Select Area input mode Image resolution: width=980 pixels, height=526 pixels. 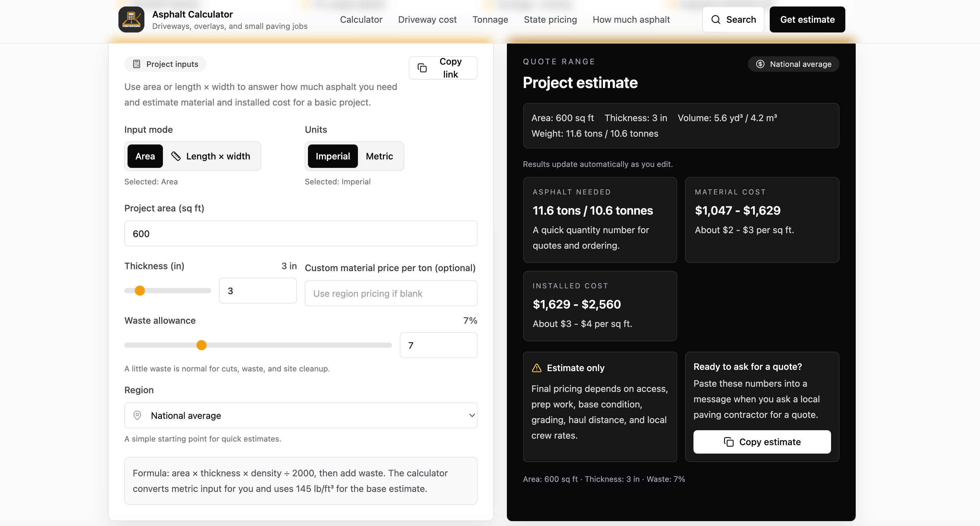[x=145, y=156]
